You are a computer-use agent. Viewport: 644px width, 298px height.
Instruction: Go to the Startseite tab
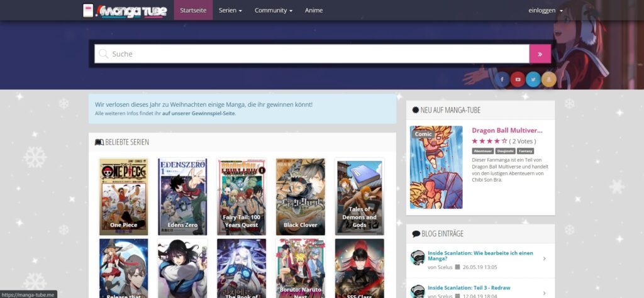coord(193,11)
